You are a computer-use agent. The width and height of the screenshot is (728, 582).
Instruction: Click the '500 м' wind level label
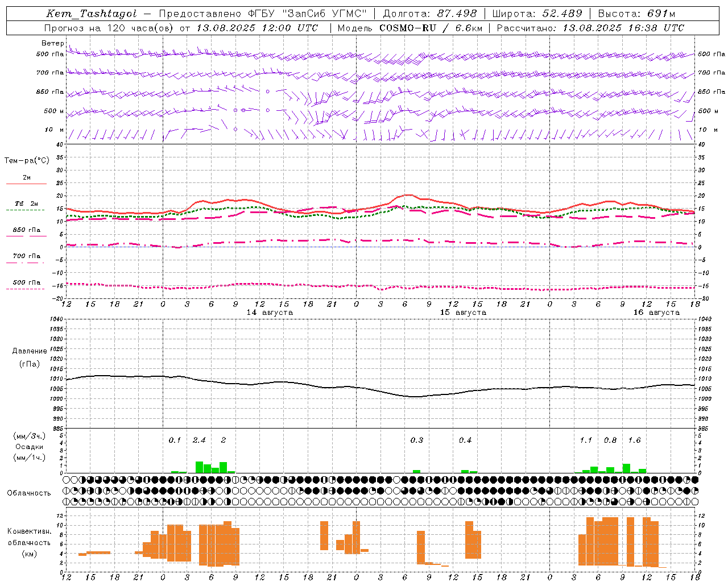tap(54, 111)
